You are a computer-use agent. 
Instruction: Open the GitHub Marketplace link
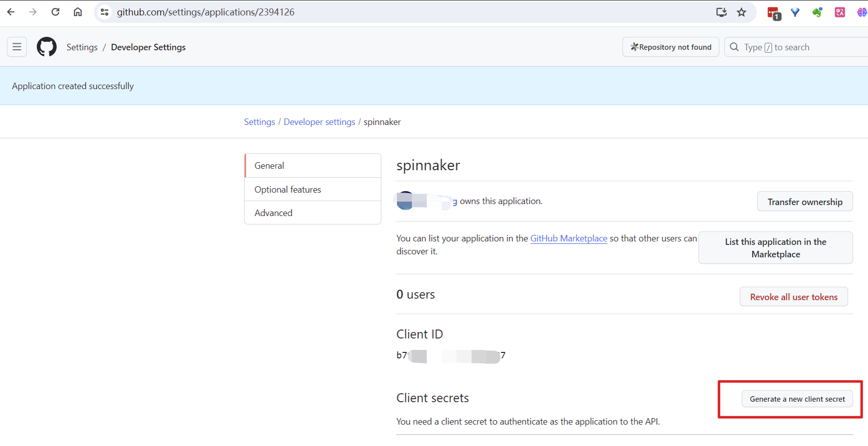569,238
